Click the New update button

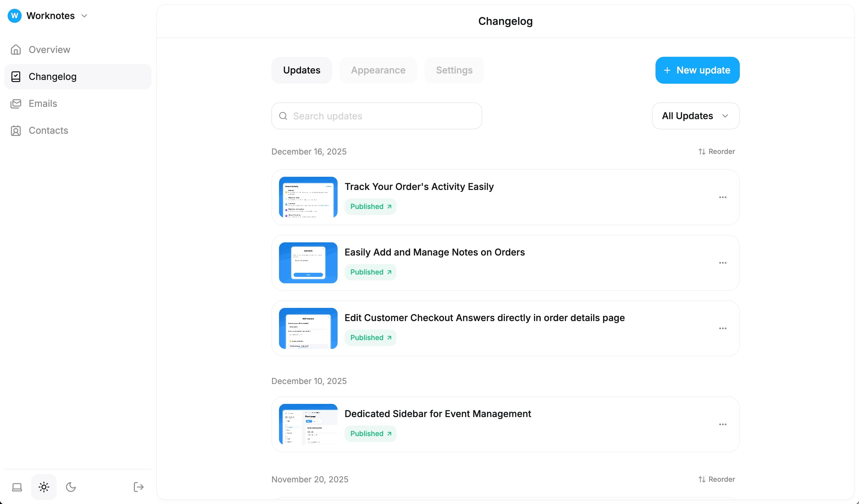(697, 70)
